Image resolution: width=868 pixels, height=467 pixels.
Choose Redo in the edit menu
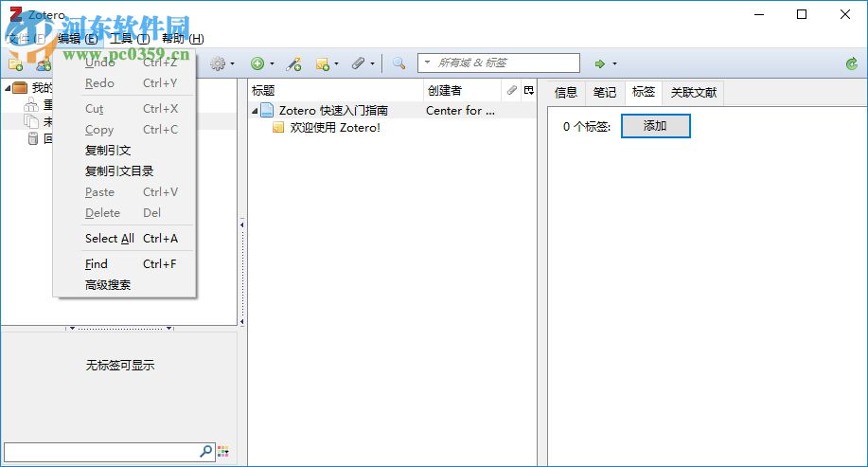click(x=125, y=83)
